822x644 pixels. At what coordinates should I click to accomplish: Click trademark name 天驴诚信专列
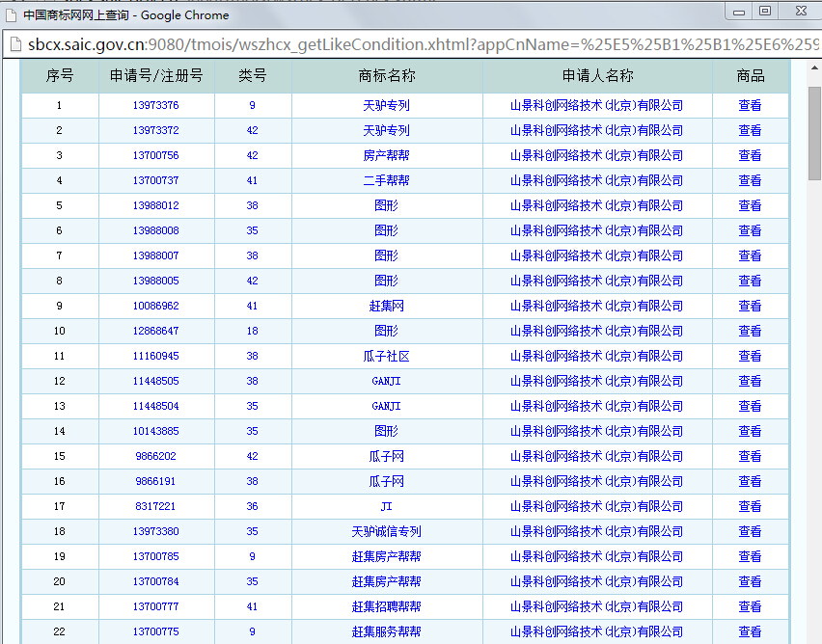386,531
